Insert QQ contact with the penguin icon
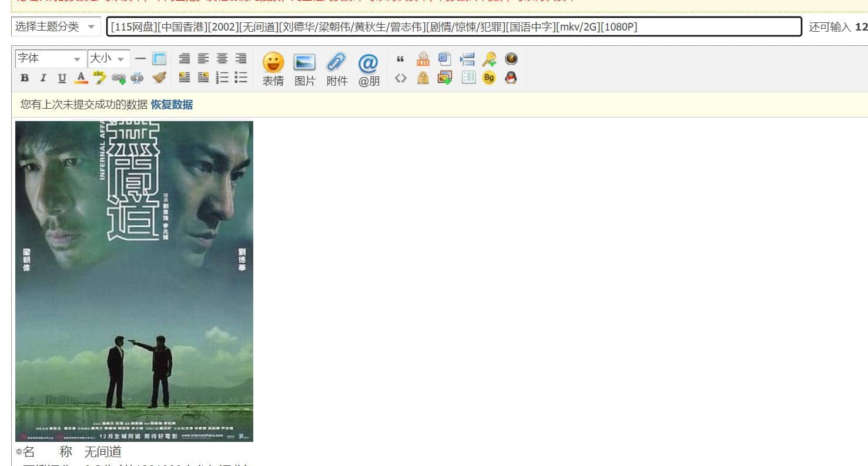The height and width of the screenshot is (466, 868). (511, 78)
